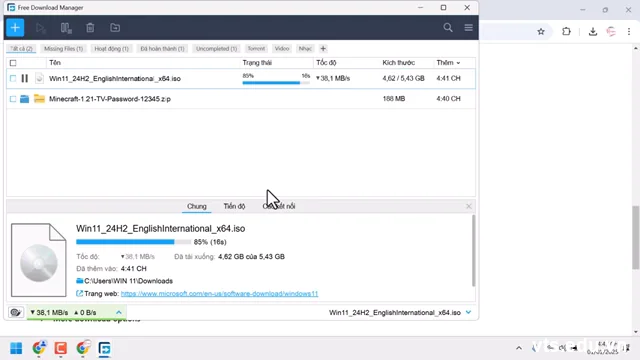Image resolution: width=640 pixels, height=360 pixels.
Task: Click the Tên column header
Action: click(x=55, y=62)
